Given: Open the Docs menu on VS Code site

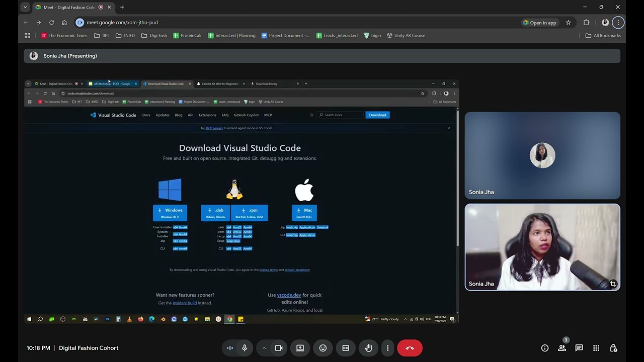Looking at the screenshot, I should tap(146, 115).
